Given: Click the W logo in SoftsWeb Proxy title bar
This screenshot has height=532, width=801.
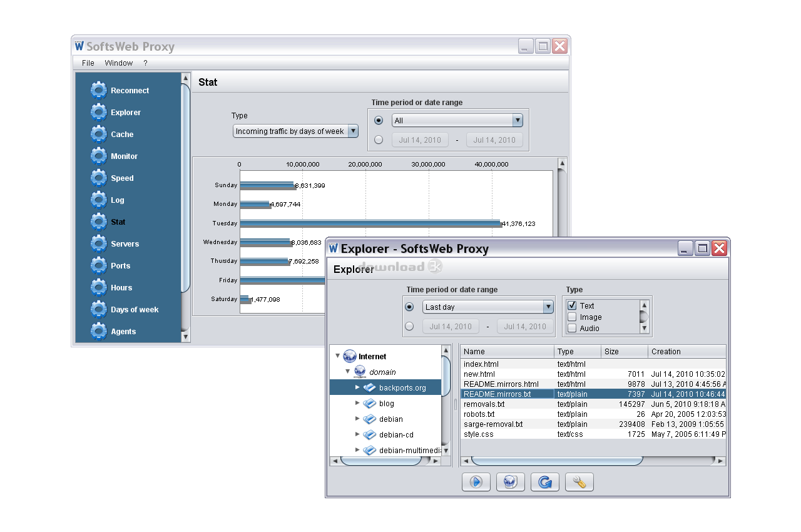Looking at the screenshot, I should pos(79,46).
